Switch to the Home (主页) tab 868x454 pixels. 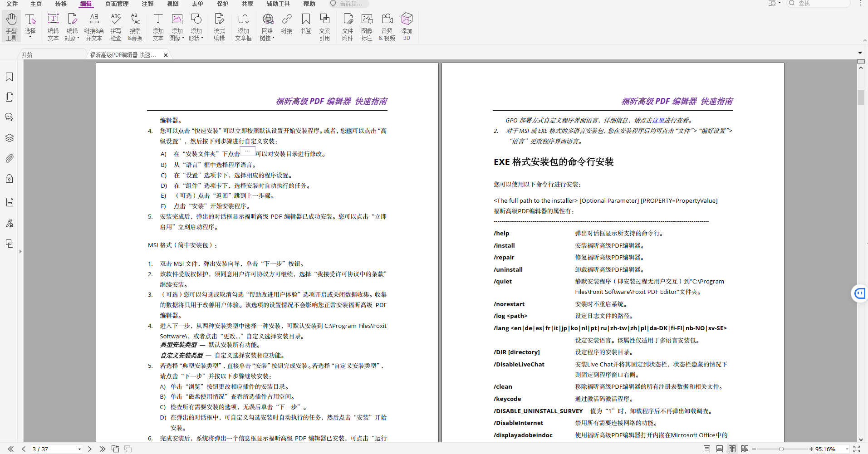[36, 4]
